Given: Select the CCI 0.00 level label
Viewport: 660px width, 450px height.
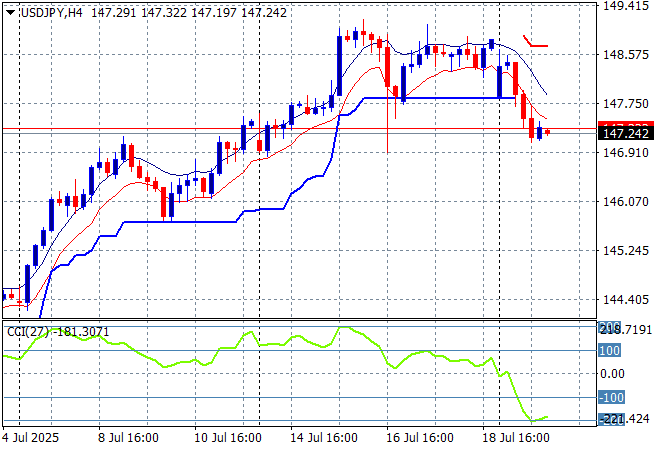Looking at the screenshot, I should (612, 374).
